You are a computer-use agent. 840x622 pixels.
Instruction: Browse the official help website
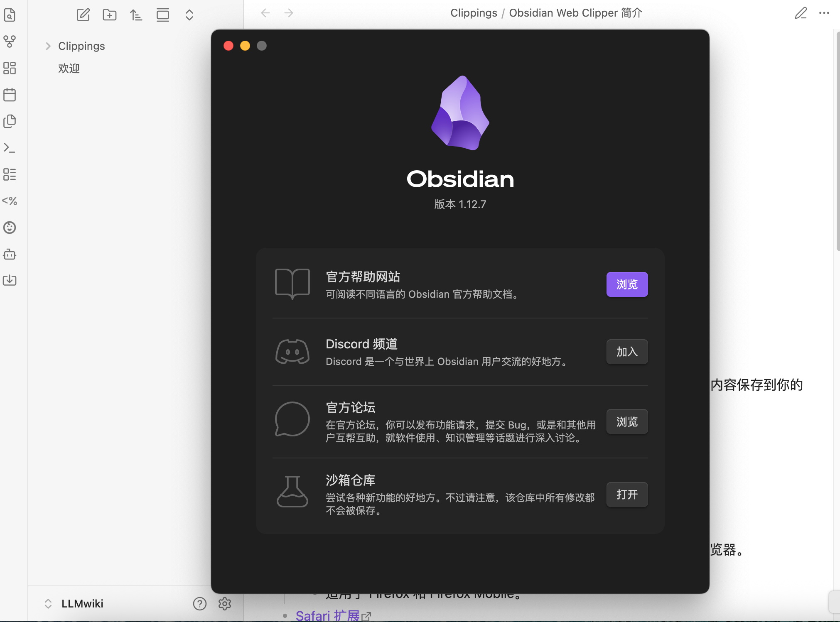627,284
